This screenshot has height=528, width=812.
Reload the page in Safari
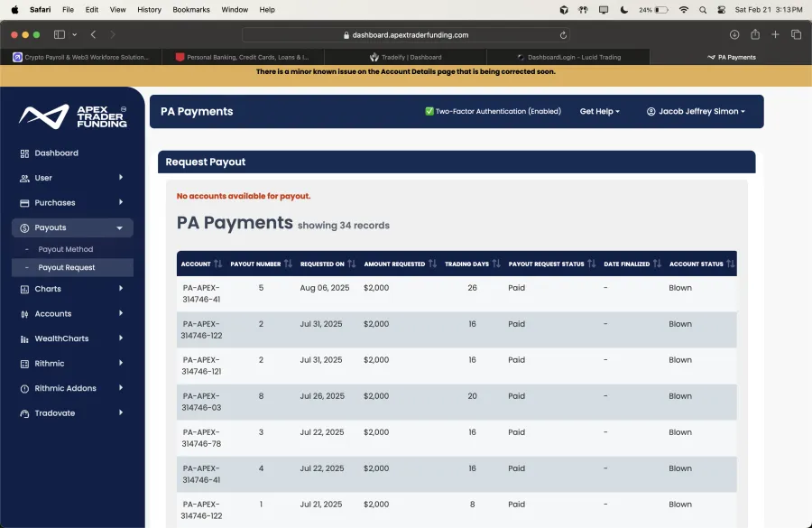click(x=563, y=35)
